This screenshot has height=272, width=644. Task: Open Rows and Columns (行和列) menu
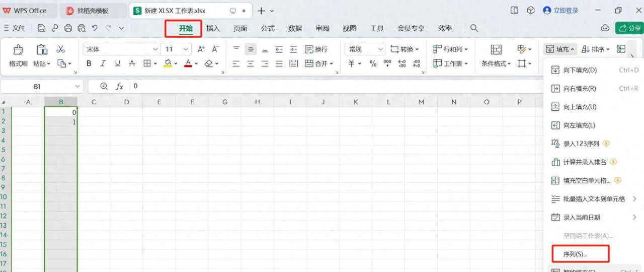[x=450, y=49]
